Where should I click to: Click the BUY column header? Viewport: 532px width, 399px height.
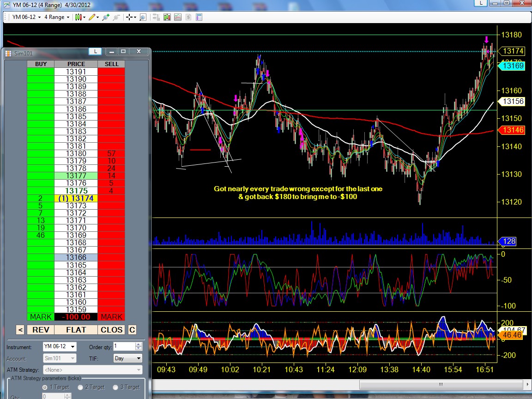41,64
